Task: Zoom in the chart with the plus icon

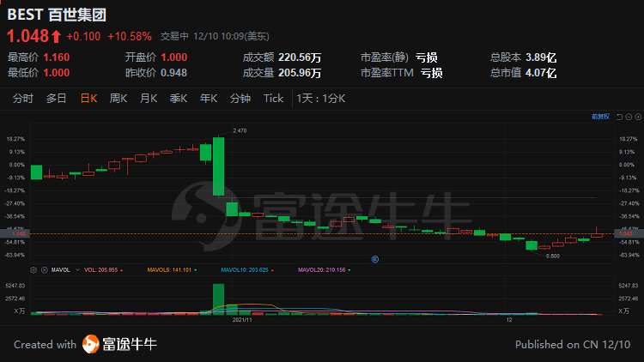Action: pos(638,117)
